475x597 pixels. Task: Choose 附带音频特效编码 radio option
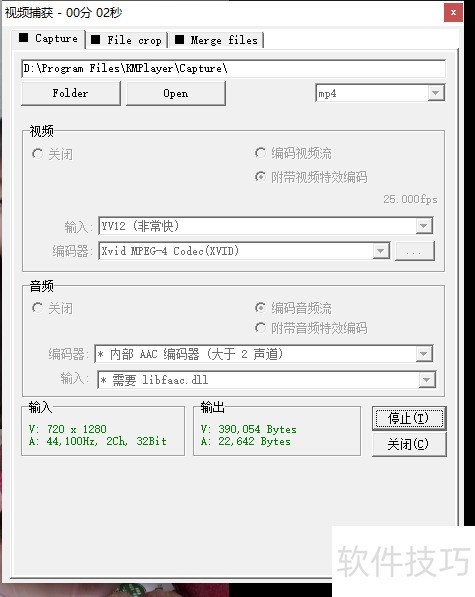pos(311,328)
